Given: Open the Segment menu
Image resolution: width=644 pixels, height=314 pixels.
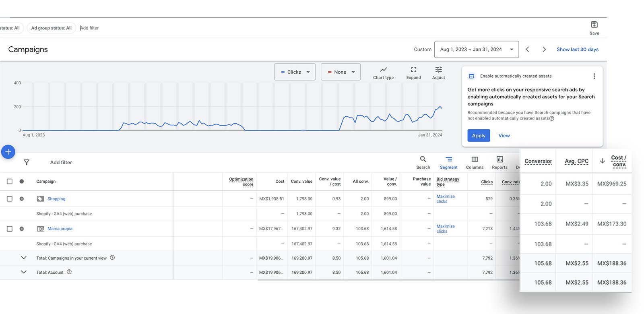Looking at the screenshot, I should (449, 163).
